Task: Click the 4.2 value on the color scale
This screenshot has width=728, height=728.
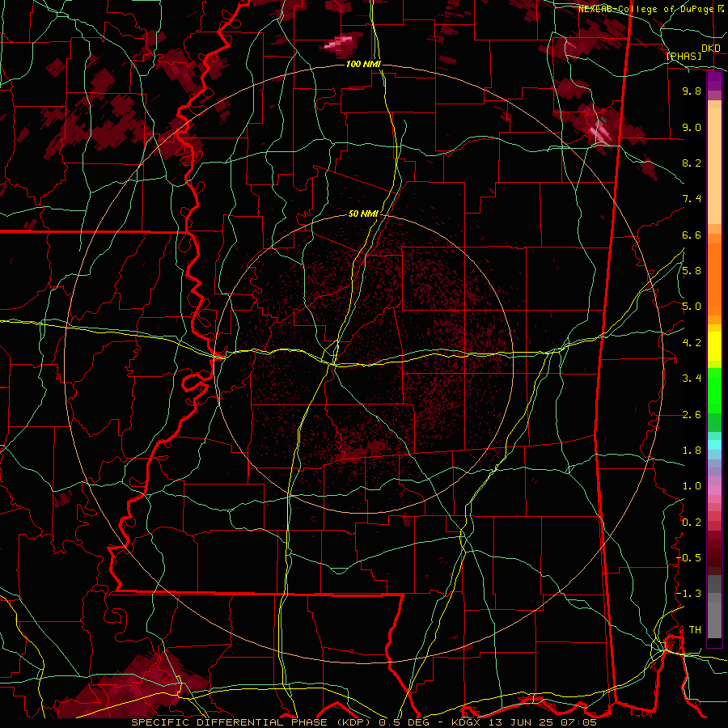Action: tap(692, 343)
